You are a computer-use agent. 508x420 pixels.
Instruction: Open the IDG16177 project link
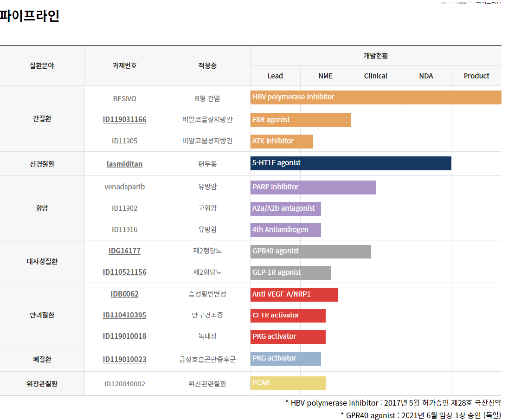(124, 251)
